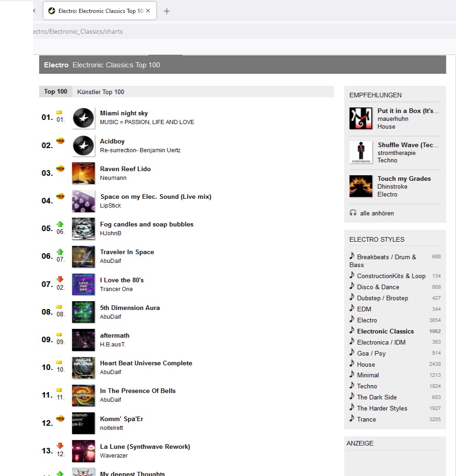Click the NEW badge icon next to Acidboy

pyautogui.click(x=60, y=140)
